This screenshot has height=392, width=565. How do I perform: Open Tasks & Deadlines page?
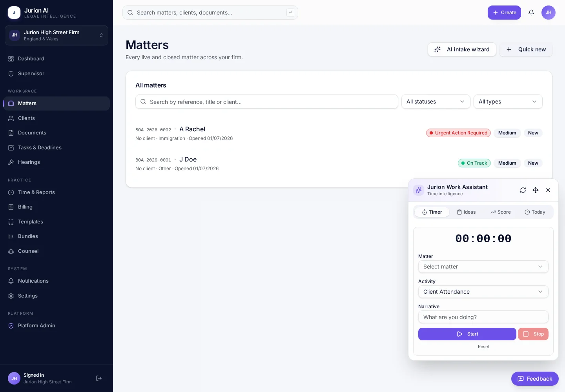[x=56, y=148]
